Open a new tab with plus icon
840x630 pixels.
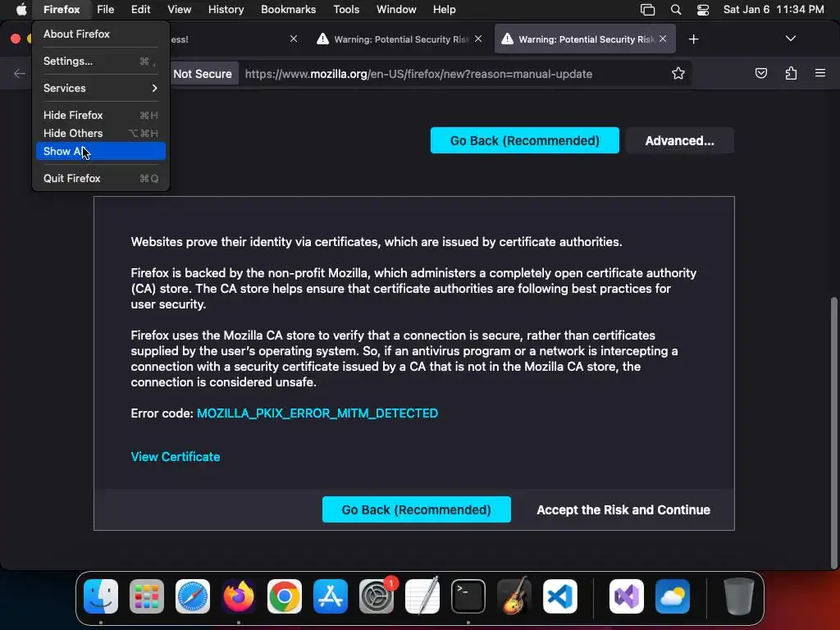693,39
